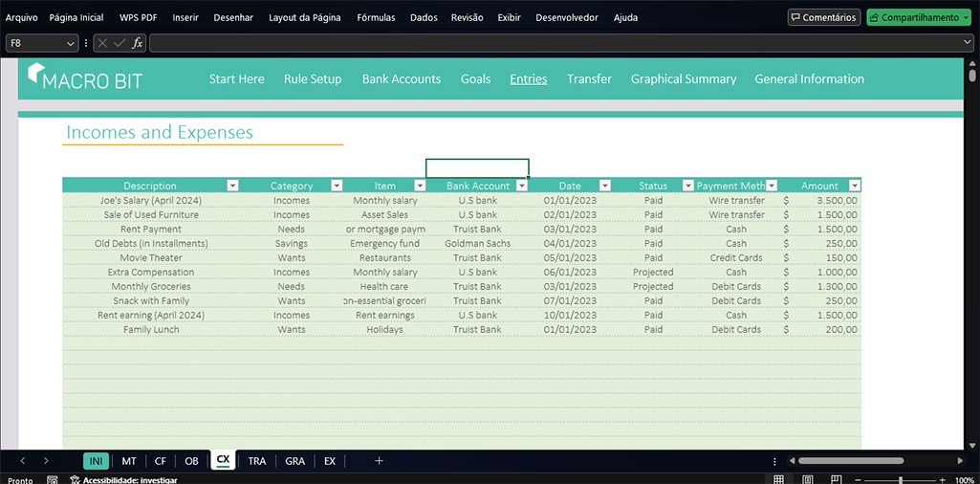Go to next sheet tab arrow
The height and width of the screenshot is (484, 980).
pos(46,461)
